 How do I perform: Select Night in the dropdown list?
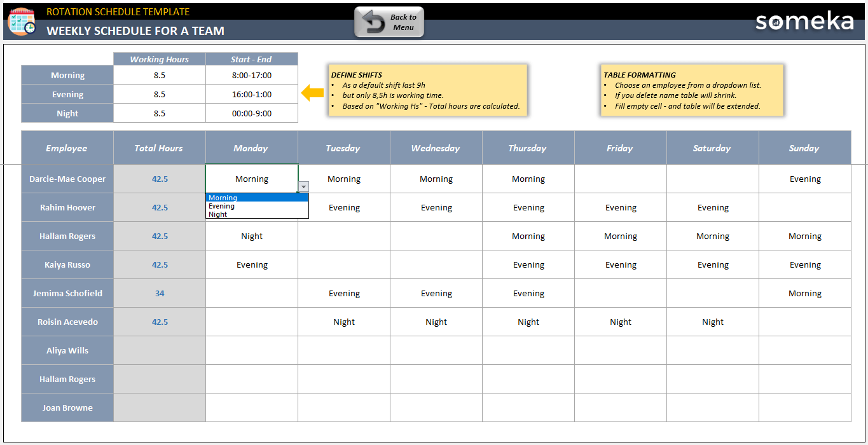(257, 214)
